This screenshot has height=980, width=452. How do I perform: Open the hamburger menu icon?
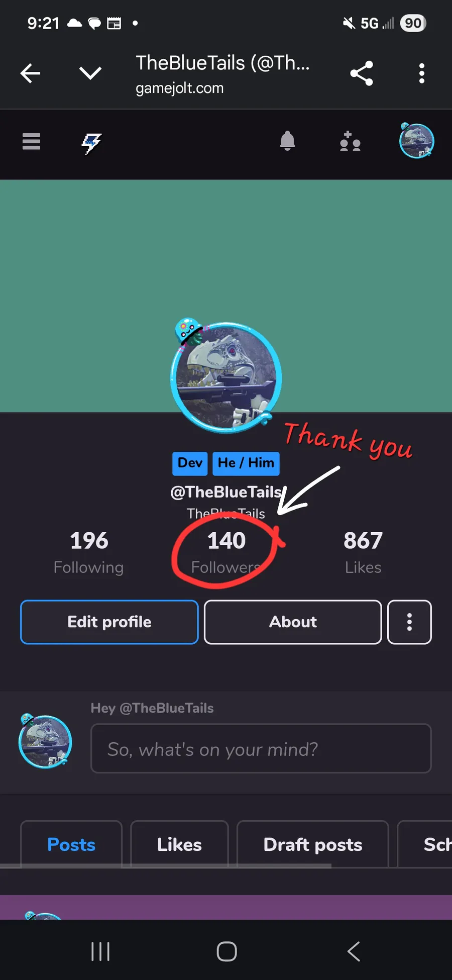[31, 141]
